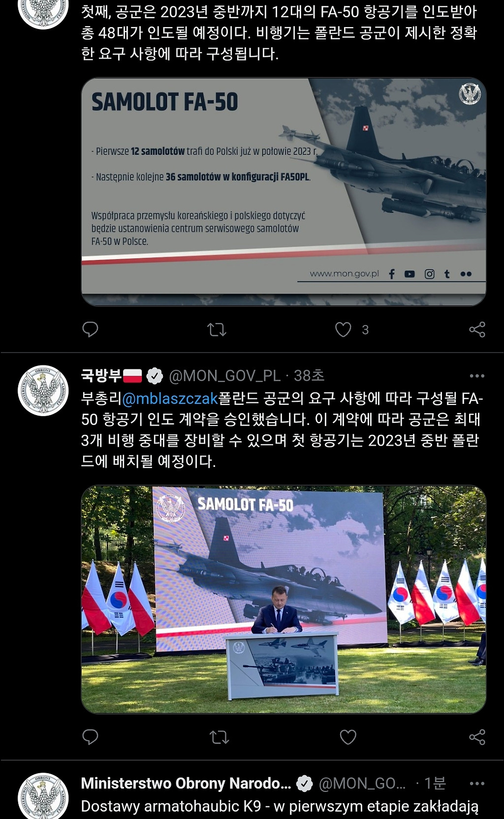504x819 pixels.
Task: Like the contract signing tweet
Action: pos(348,737)
